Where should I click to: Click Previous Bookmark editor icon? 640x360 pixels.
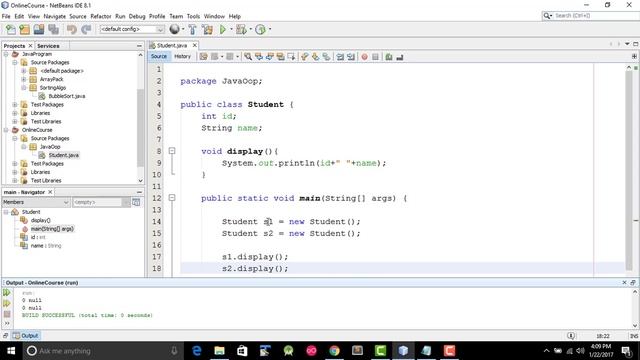tap(304, 57)
